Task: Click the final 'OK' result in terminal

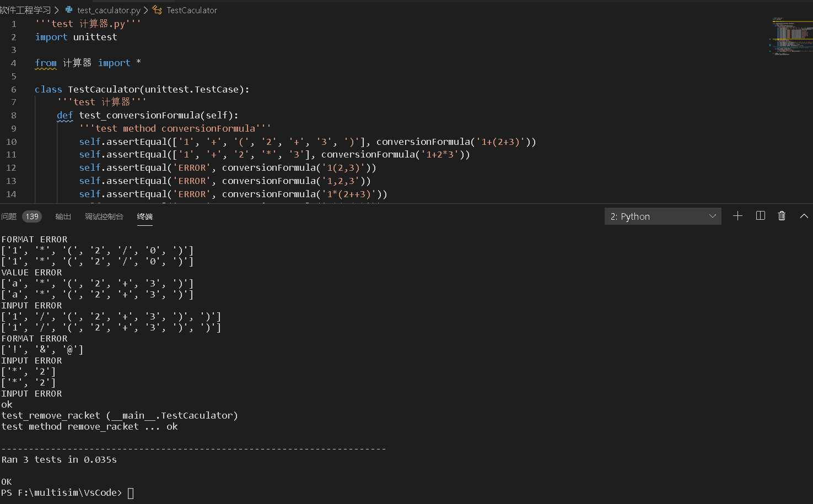Action: [x=7, y=481]
